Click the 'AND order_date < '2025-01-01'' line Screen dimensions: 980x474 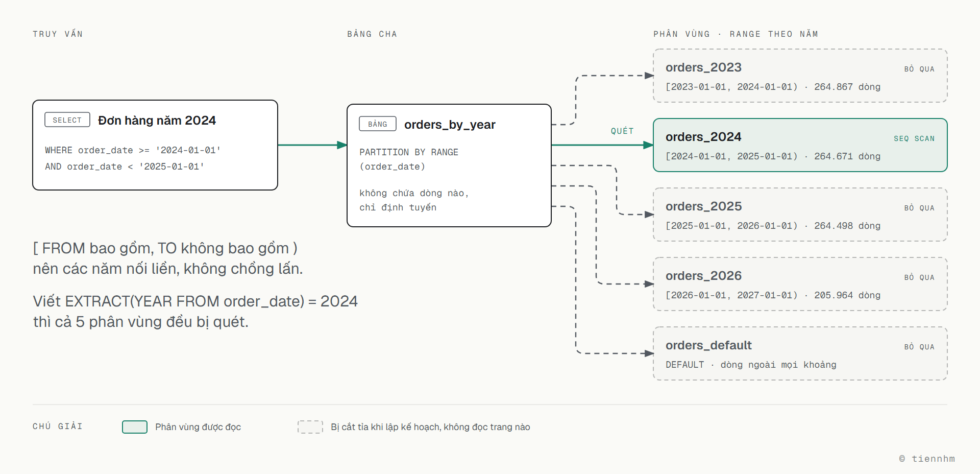(x=125, y=167)
